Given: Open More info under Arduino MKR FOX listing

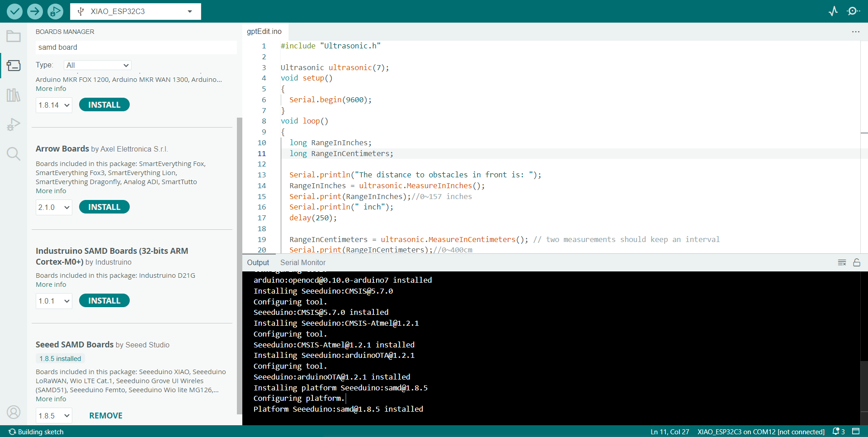Looking at the screenshot, I should tap(51, 89).
